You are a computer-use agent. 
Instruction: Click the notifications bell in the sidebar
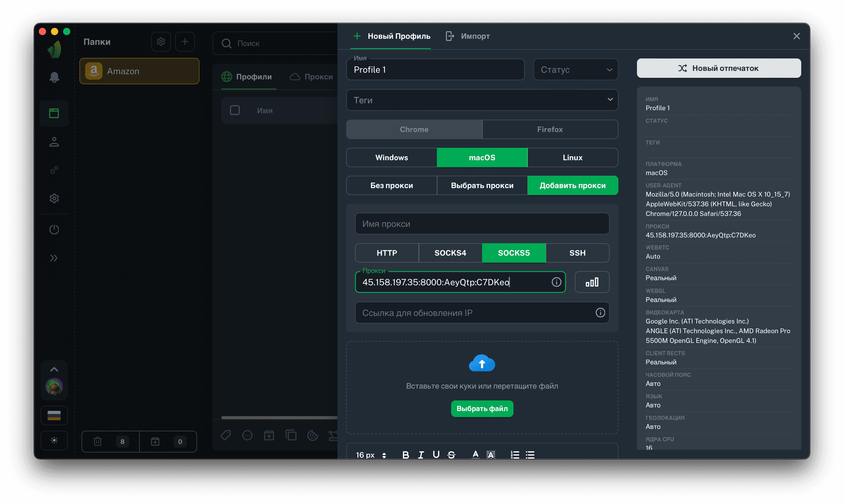(54, 78)
